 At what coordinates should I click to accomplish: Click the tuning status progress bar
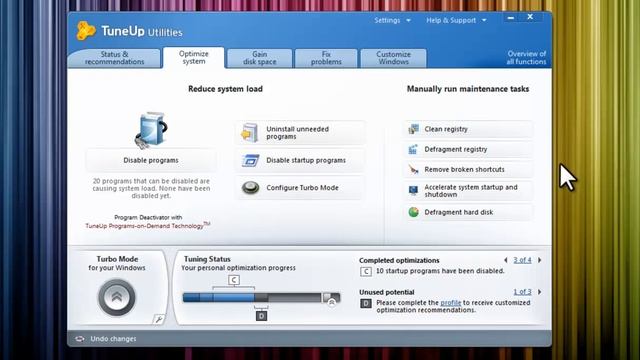[x=261, y=298]
